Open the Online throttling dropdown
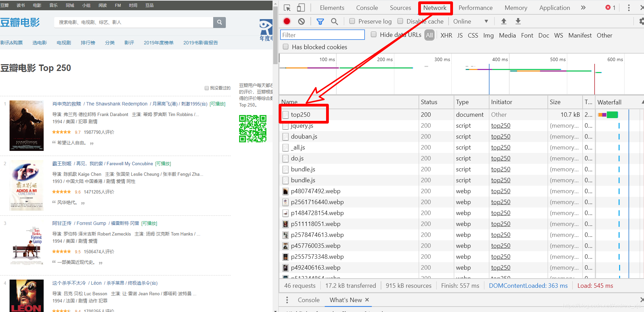The width and height of the screenshot is (644, 312). (x=471, y=22)
